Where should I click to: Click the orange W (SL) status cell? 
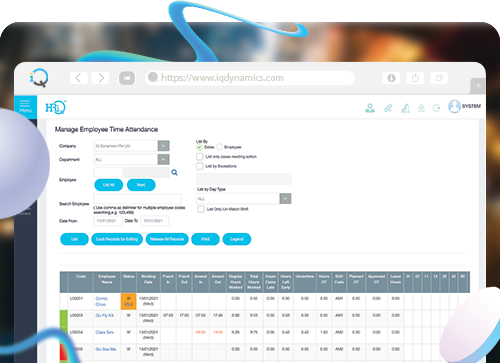coord(128,301)
